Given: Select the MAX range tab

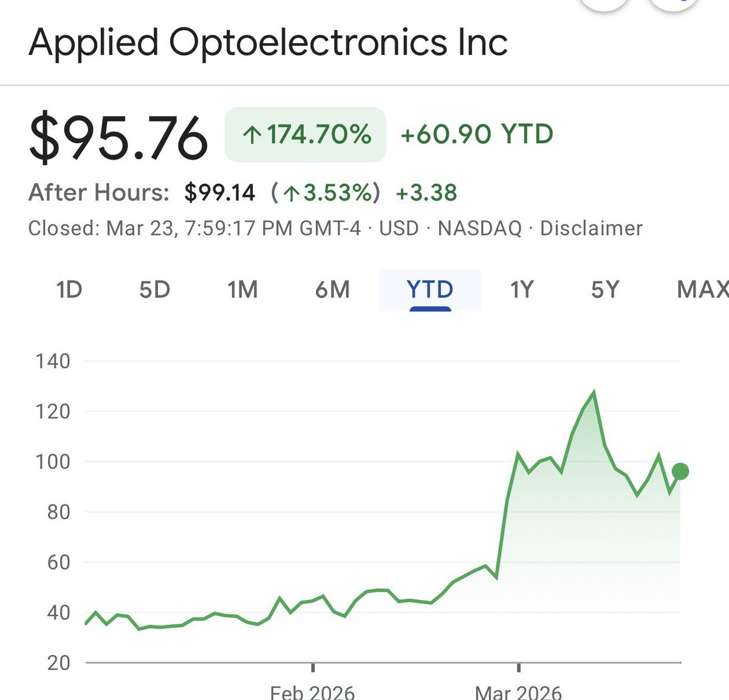Looking at the screenshot, I should click(x=702, y=290).
